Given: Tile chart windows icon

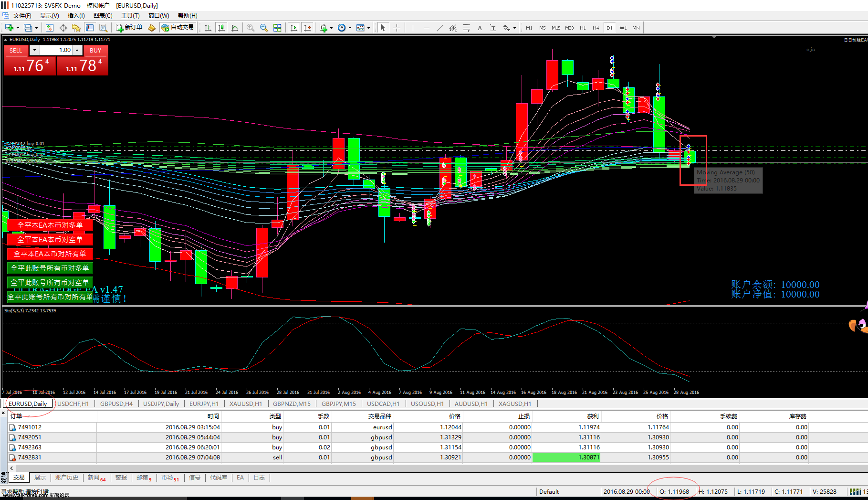Looking at the screenshot, I should click(277, 28).
